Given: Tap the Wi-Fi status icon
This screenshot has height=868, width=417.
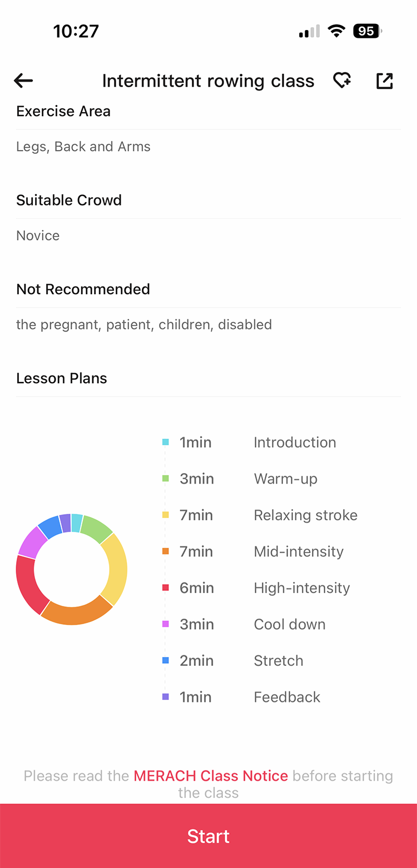Looking at the screenshot, I should [x=336, y=31].
